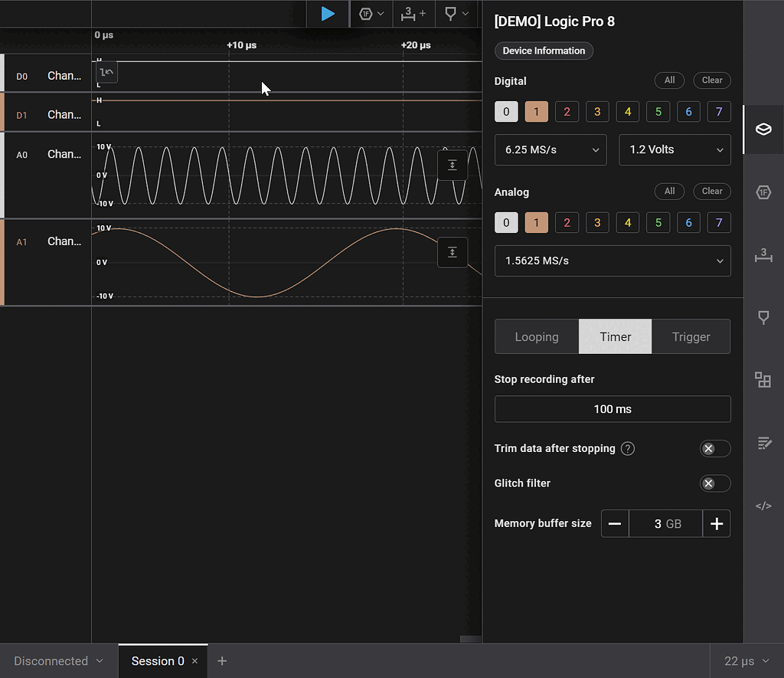Click the notes/edit icon in right sidebar
Image resolution: width=784 pixels, height=678 pixels.
coord(763,443)
